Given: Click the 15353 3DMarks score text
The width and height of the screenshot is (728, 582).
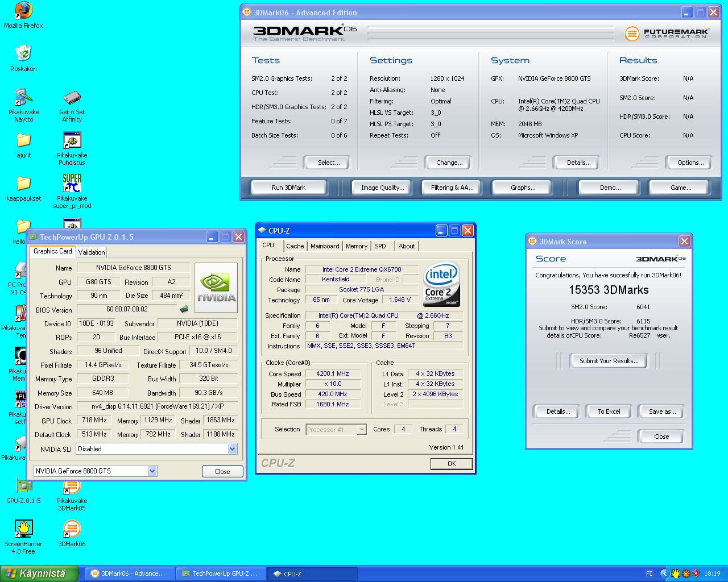Looking at the screenshot, I should [x=609, y=290].
